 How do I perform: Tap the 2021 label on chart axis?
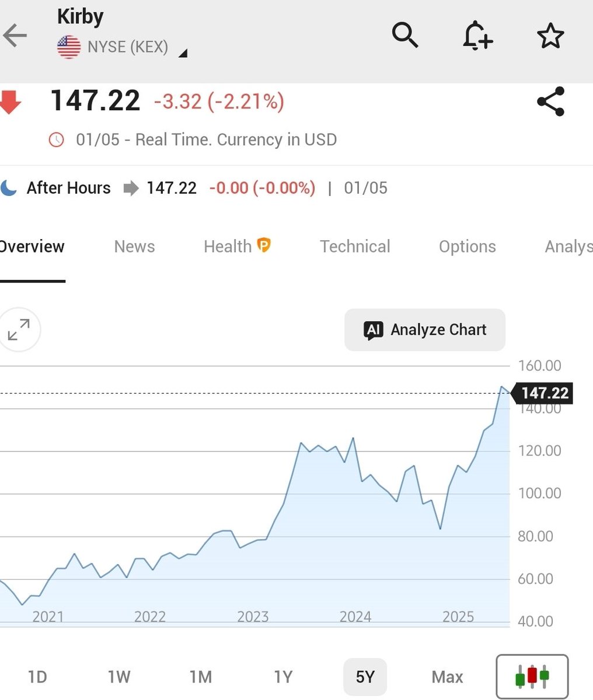click(x=48, y=617)
